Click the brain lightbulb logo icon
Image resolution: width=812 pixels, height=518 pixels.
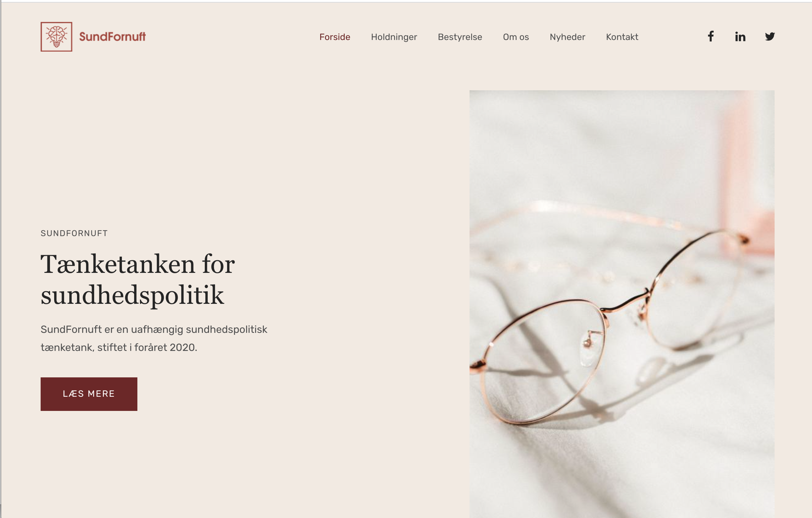56,37
